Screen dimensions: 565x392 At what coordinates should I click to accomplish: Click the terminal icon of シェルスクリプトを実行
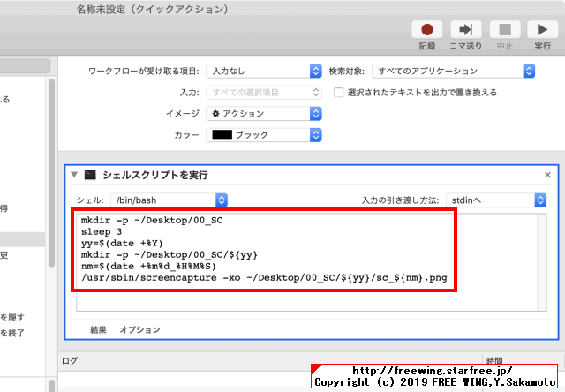(90, 175)
